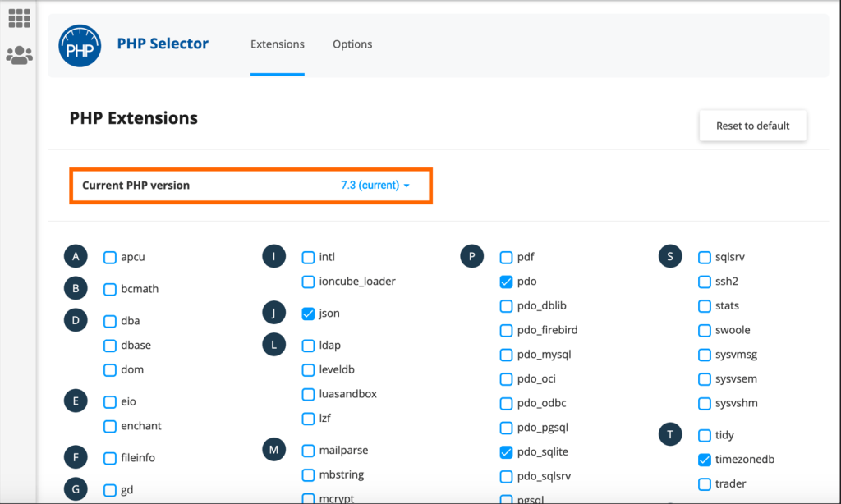Click the letter D group badge

[76, 320]
